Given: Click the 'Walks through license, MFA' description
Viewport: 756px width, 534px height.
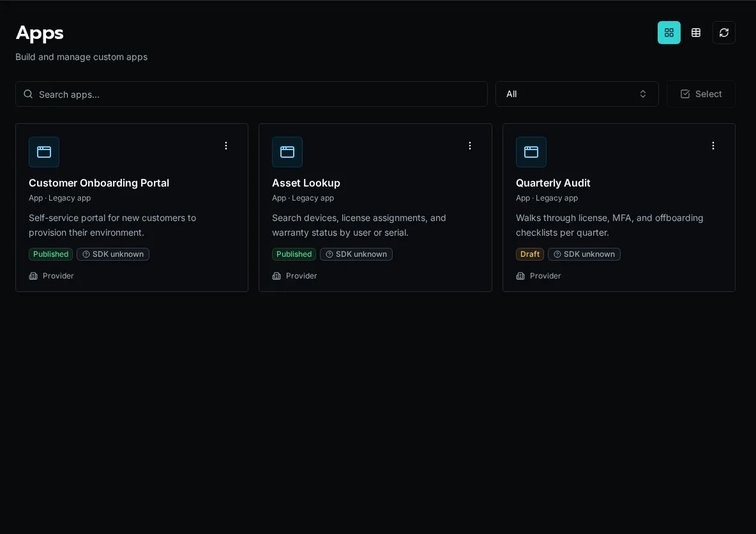Looking at the screenshot, I should click(609, 225).
